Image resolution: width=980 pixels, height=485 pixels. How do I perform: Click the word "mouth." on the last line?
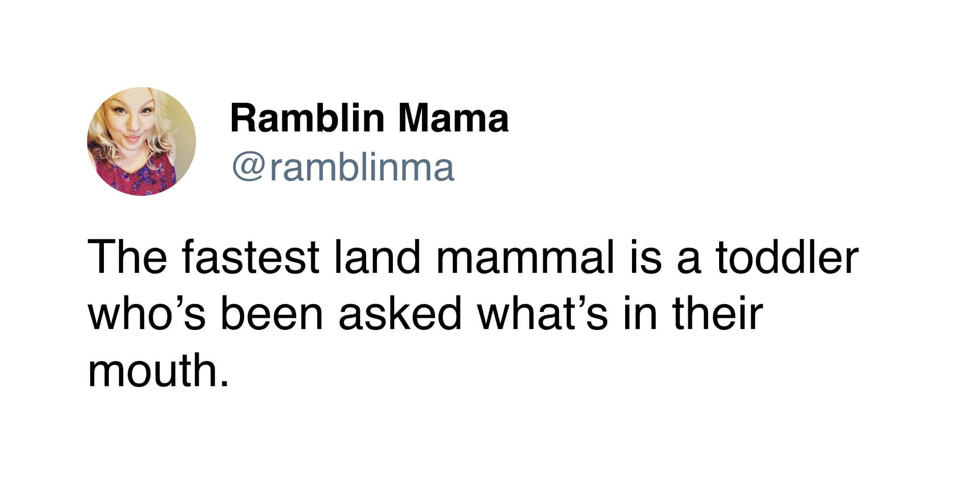157,371
